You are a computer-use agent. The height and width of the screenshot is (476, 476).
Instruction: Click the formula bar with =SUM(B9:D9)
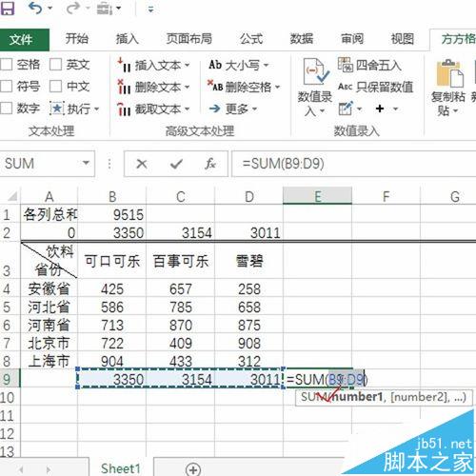point(354,164)
